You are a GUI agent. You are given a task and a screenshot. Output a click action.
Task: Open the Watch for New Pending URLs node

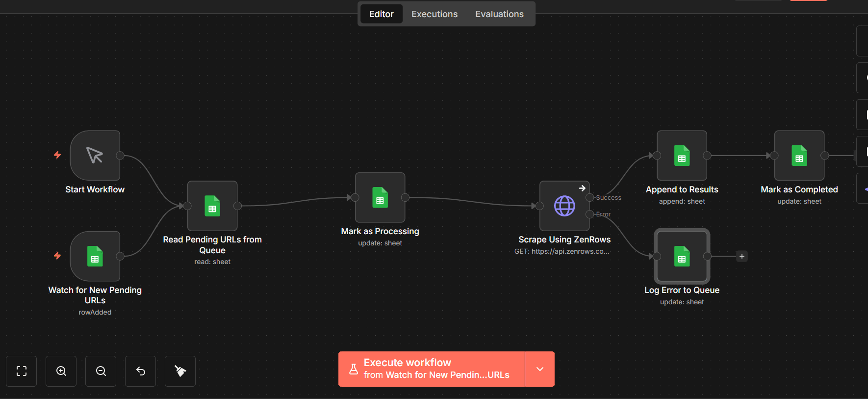point(95,256)
